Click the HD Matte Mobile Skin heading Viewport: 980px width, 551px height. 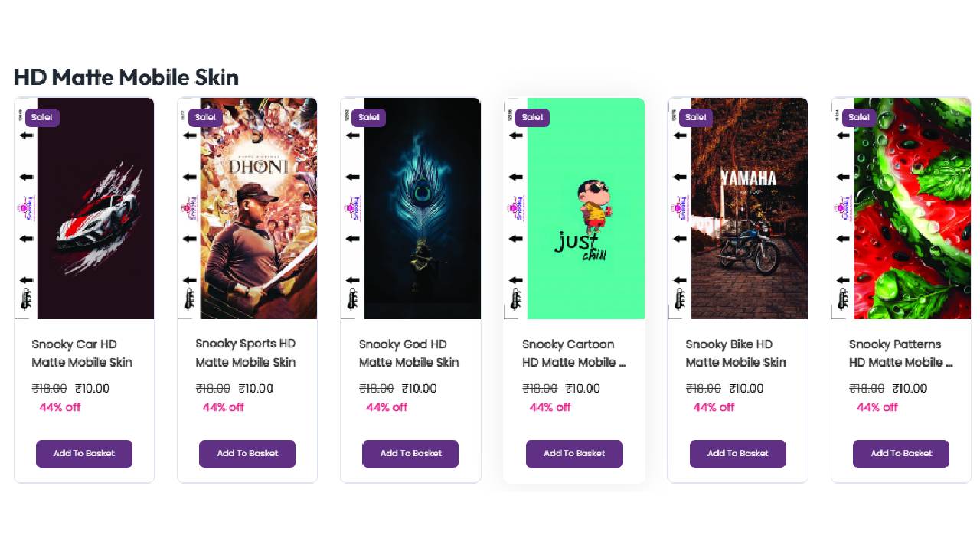point(126,77)
